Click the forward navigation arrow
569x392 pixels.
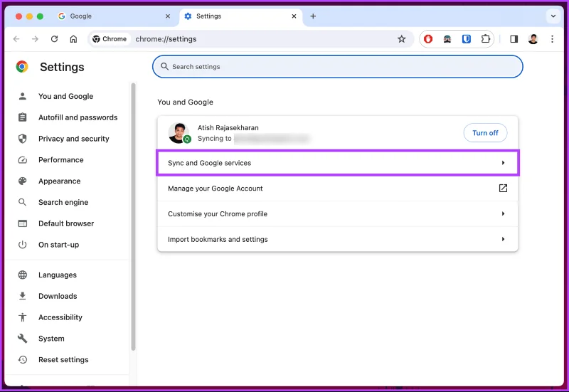click(35, 39)
